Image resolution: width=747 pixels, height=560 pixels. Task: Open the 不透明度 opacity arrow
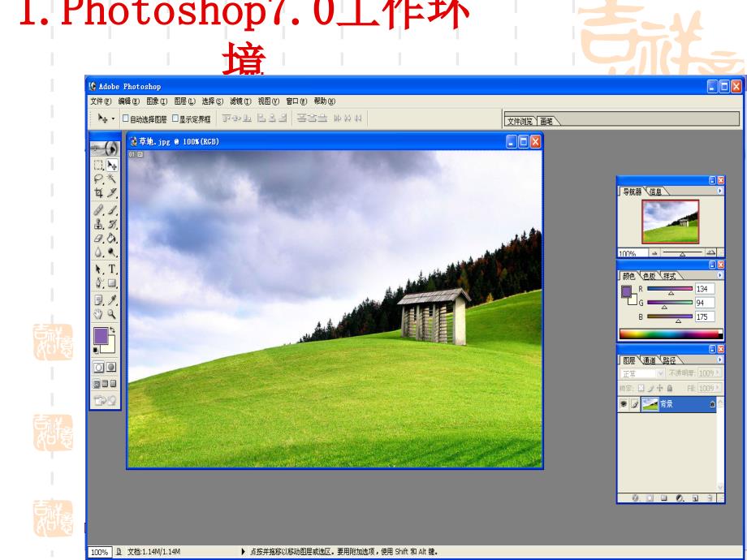(x=719, y=373)
